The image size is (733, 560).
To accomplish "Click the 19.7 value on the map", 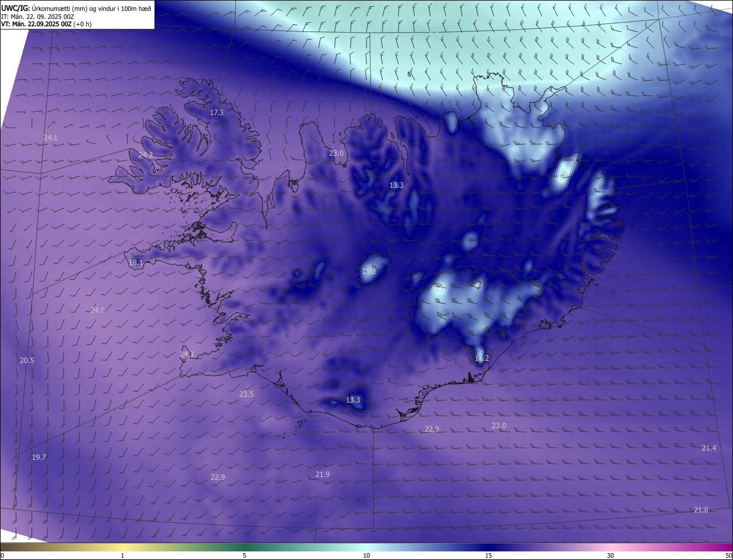I will [39, 458].
